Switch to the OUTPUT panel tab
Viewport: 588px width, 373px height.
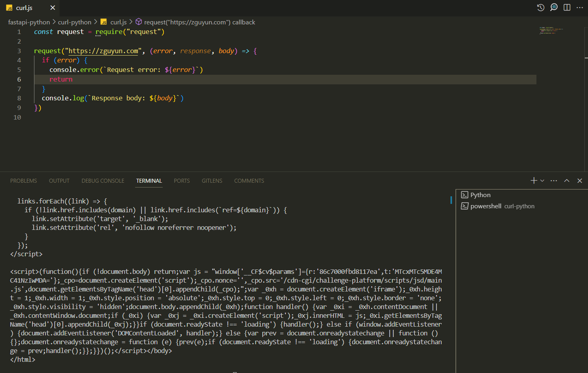point(59,181)
